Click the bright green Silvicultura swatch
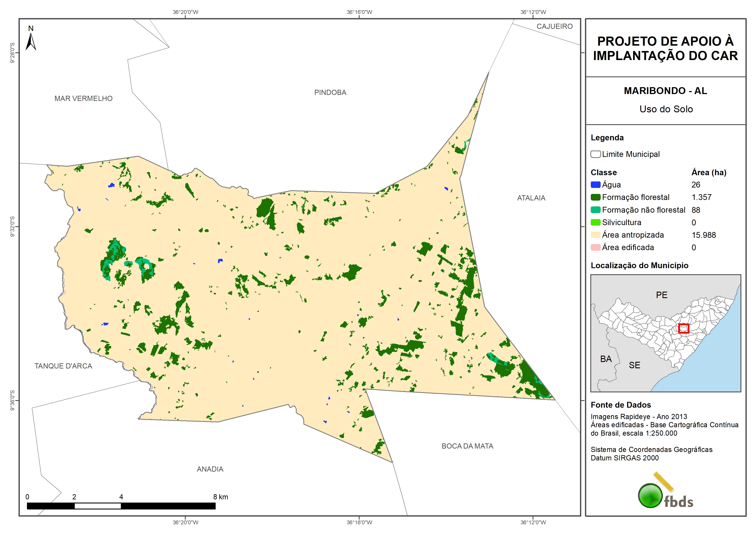Screen dimensions: 756x534 point(595,222)
